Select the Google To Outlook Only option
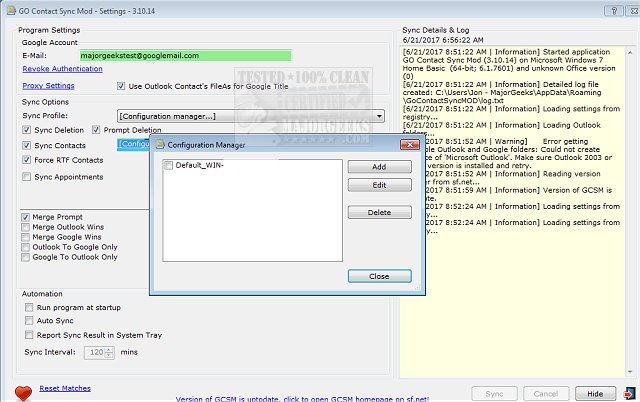Viewport: 640px width, 402px height. tap(25, 257)
